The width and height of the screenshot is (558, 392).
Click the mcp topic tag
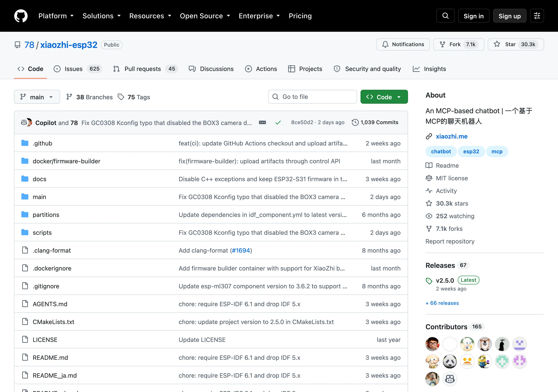pos(497,152)
